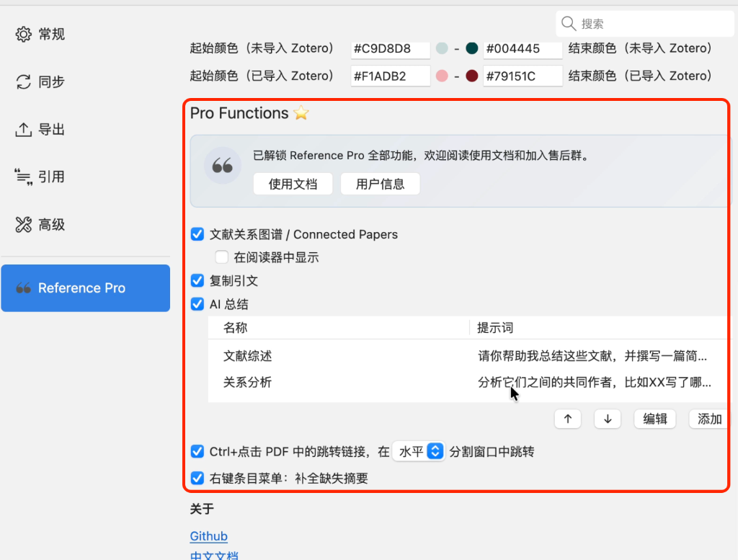Click the #79151C color input field
The image size is (738, 560).
pos(523,76)
